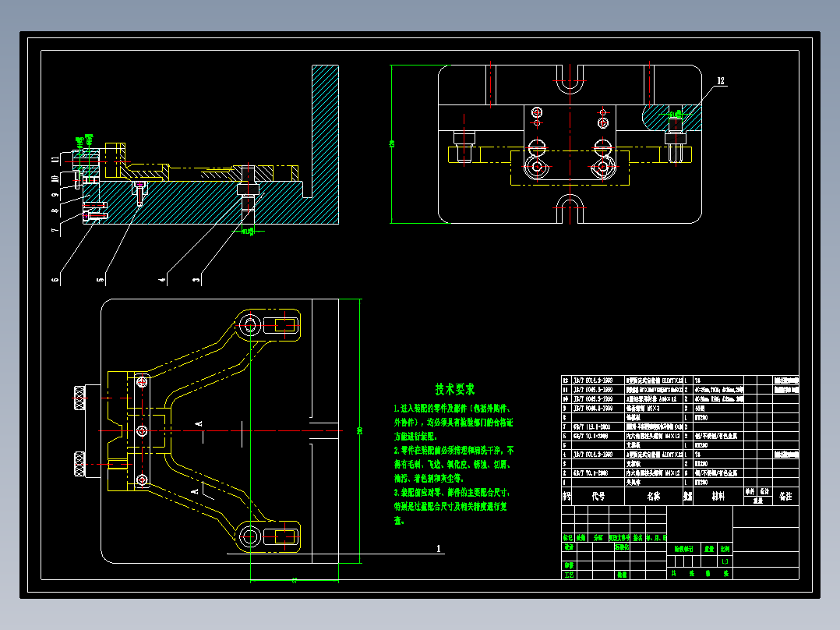Click the lower knurled knob in plan view
The width and height of the screenshot is (840, 630).
coord(79,464)
